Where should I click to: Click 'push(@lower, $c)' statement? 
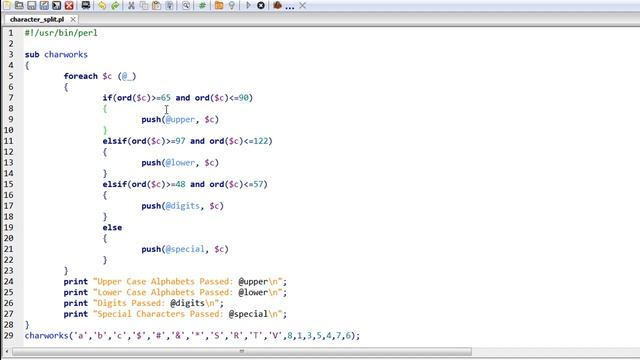pyautogui.click(x=180, y=162)
